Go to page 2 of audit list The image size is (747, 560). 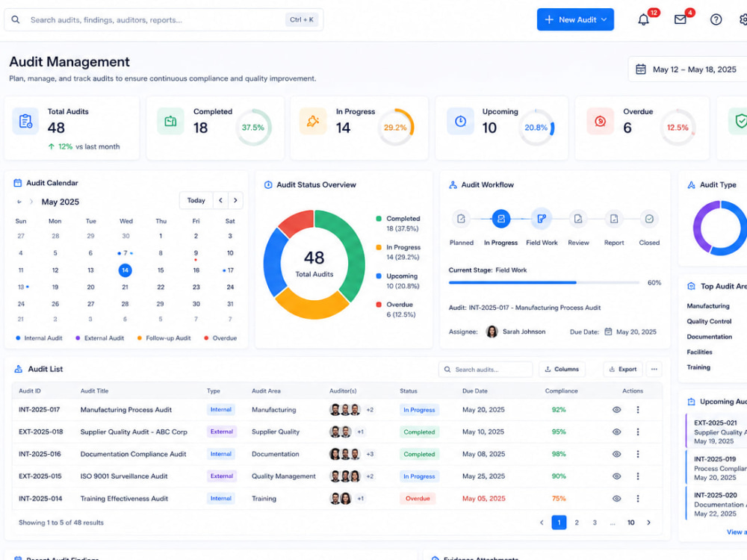coord(577,523)
